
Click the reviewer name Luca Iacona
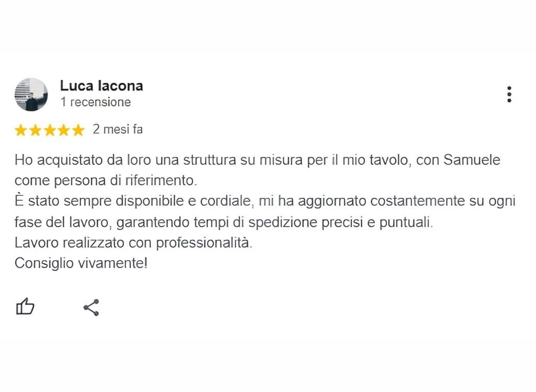101,86
